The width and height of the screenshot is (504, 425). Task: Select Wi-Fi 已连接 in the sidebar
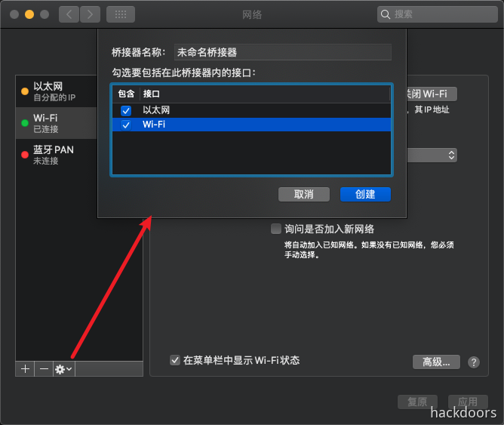(x=57, y=123)
